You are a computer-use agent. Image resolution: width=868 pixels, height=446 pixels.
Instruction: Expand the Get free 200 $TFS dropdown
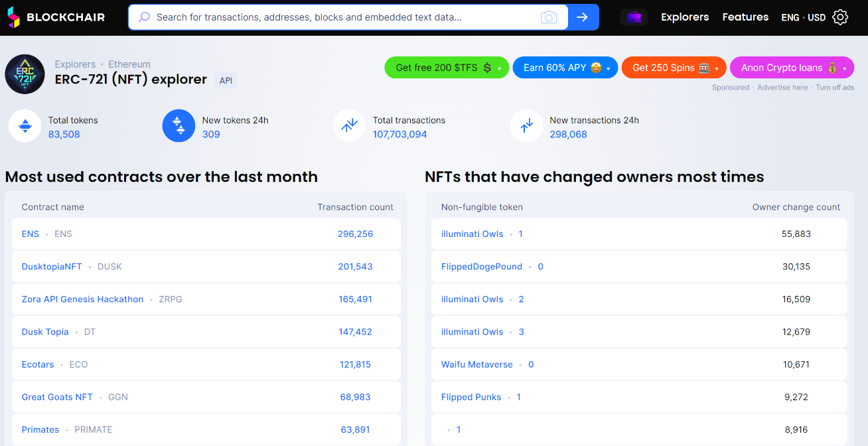coord(498,68)
